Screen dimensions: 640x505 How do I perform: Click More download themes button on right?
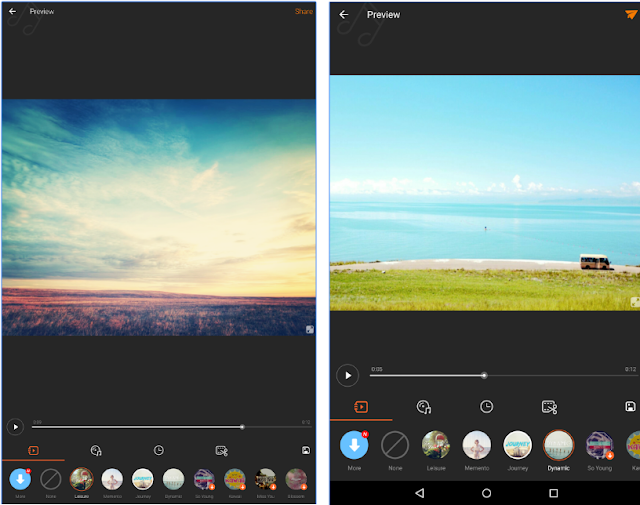(354, 445)
